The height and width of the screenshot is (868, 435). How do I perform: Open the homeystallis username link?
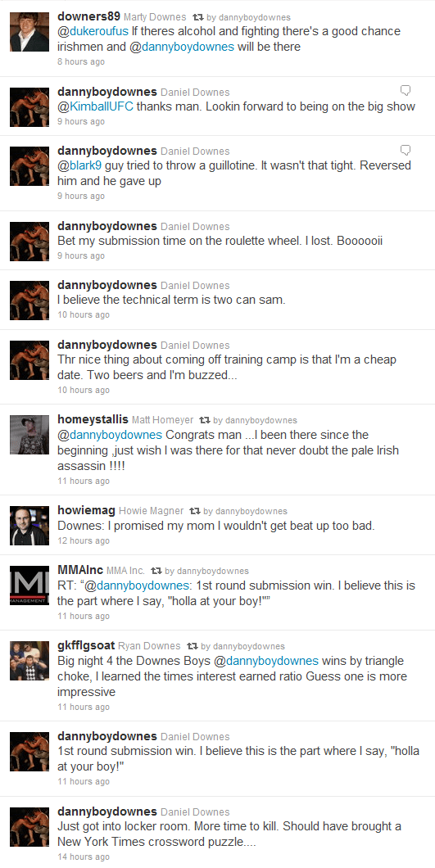point(93,419)
